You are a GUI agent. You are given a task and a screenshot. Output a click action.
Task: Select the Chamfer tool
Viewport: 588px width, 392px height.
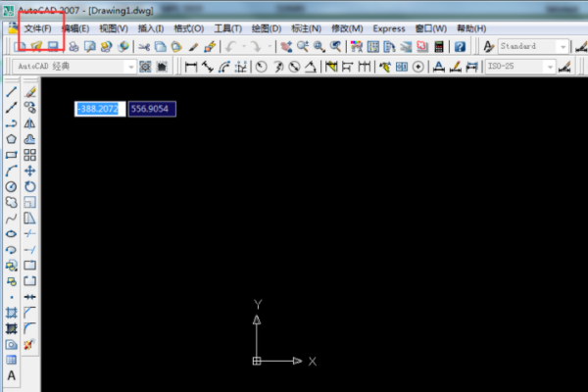pos(30,313)
